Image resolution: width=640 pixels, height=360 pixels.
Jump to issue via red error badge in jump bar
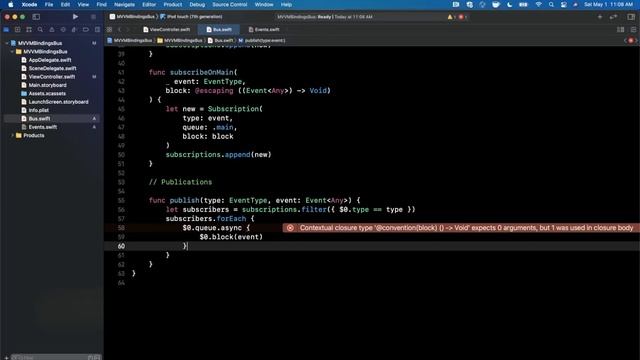coord(631,40)
